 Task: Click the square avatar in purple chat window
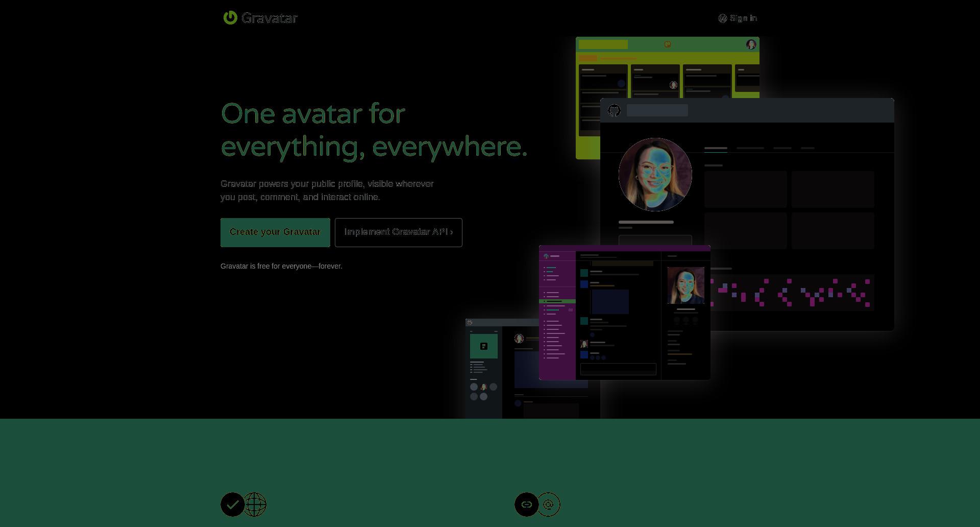point(686,285)
